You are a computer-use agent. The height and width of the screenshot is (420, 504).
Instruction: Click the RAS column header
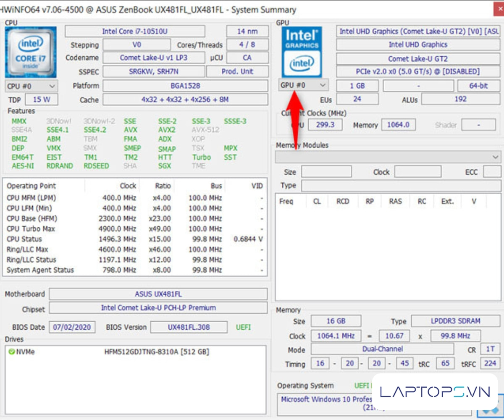(395, 201)
